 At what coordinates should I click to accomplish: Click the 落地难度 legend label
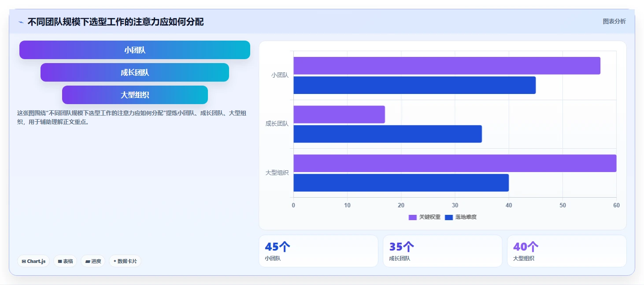(466, 217)
